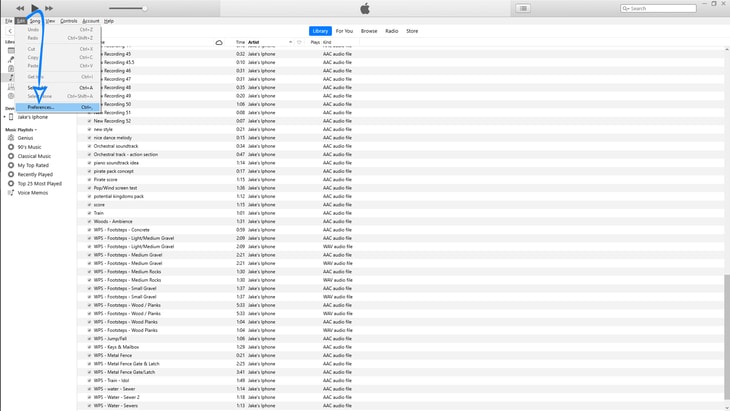Image resolution: width=730 pixels, height=411 pixels.
Task: Click the volume slider knob
Action: pyautogui.click(x=145, y=8)
